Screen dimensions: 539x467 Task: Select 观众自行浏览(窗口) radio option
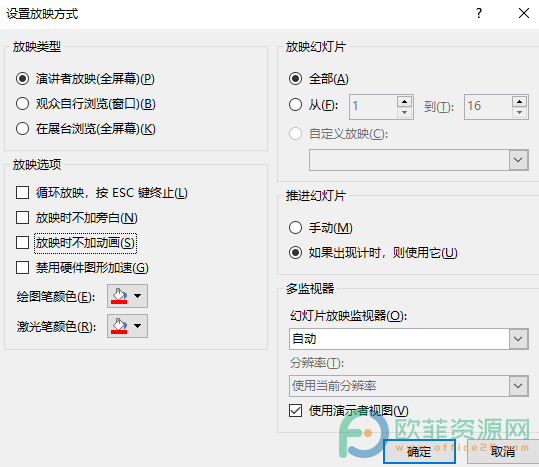tap(22, 103)
